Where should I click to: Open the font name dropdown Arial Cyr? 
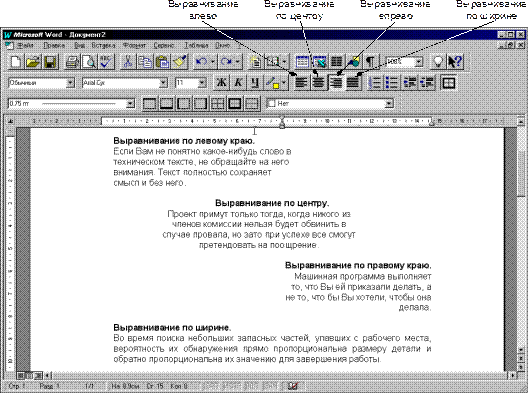[x=163, y=83]
